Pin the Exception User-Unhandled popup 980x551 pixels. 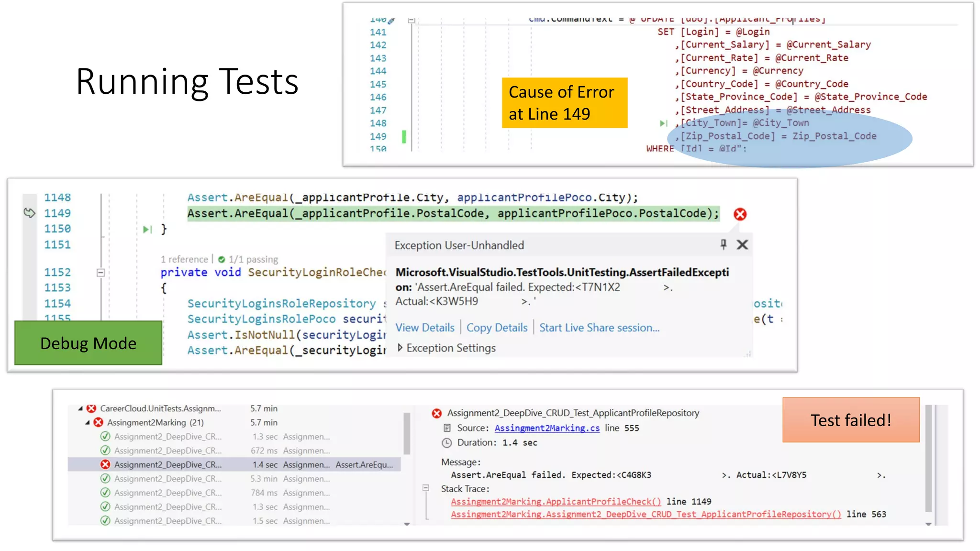click(724, 244)
